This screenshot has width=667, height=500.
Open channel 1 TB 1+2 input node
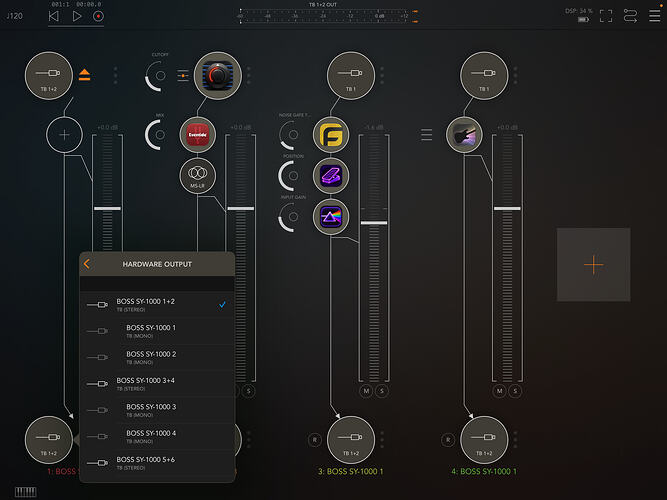(x=49, y=76)
